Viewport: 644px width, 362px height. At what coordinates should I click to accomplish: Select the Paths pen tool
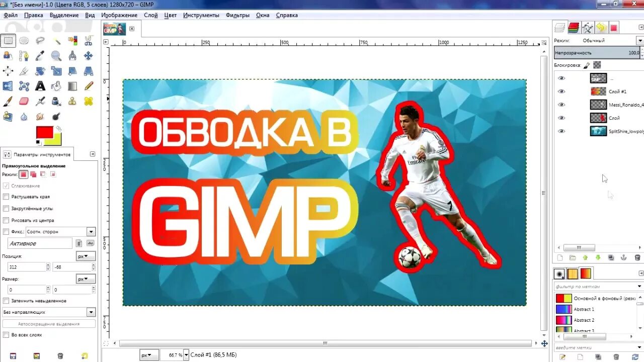coord(24,56)
